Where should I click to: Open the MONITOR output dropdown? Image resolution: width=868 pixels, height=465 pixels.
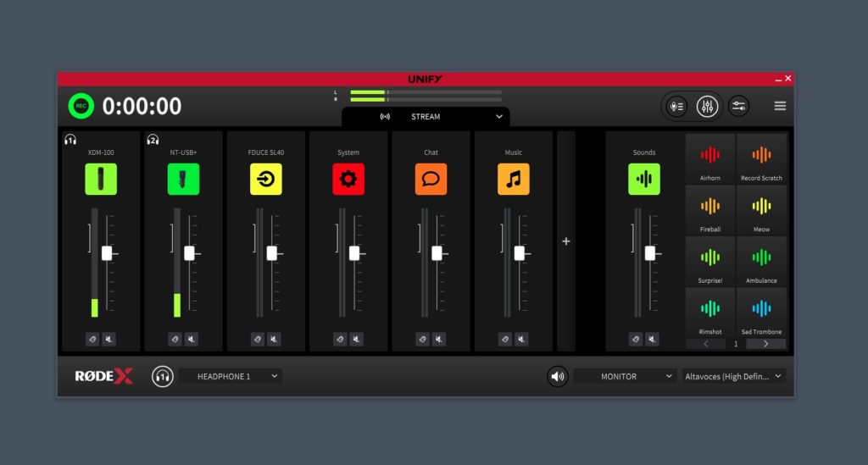(625, 377)
